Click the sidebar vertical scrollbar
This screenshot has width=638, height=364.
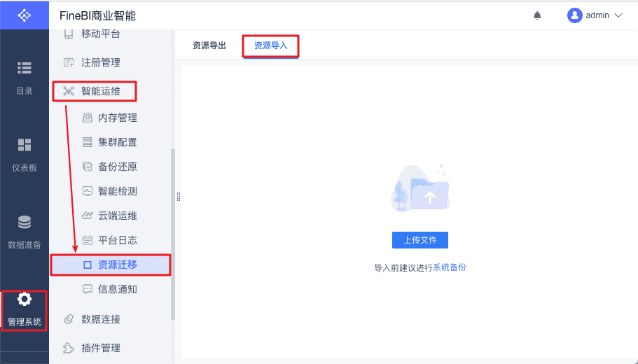click(173, 234)
